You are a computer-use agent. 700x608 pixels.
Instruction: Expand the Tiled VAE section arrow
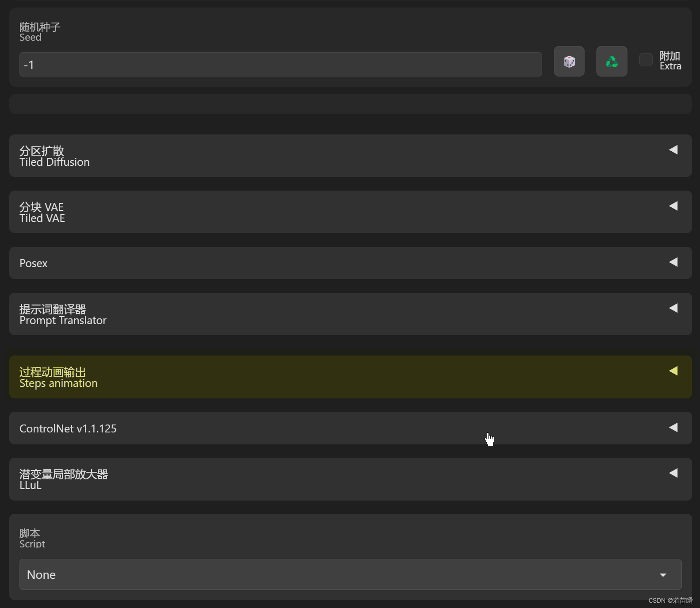click(673, 206)
